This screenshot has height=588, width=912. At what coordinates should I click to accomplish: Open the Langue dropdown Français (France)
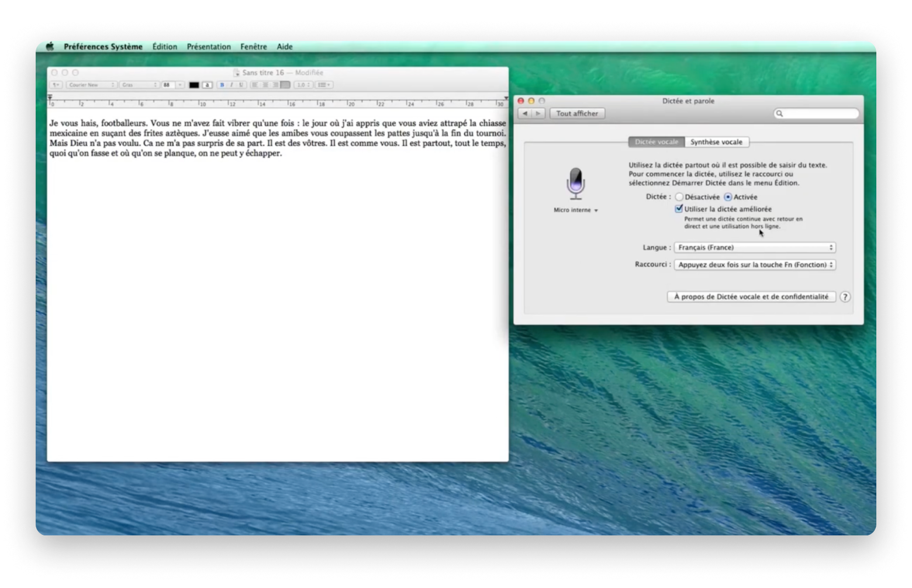click(755, 247)
